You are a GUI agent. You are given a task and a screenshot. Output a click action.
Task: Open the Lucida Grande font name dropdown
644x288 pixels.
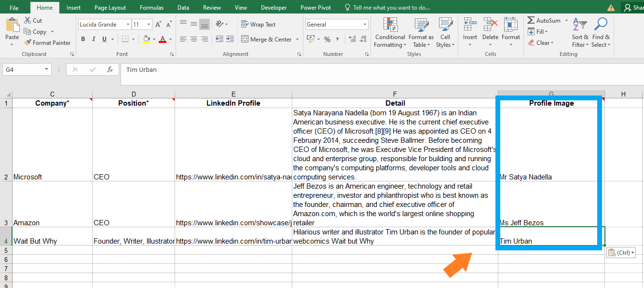(x=128, y=25)
